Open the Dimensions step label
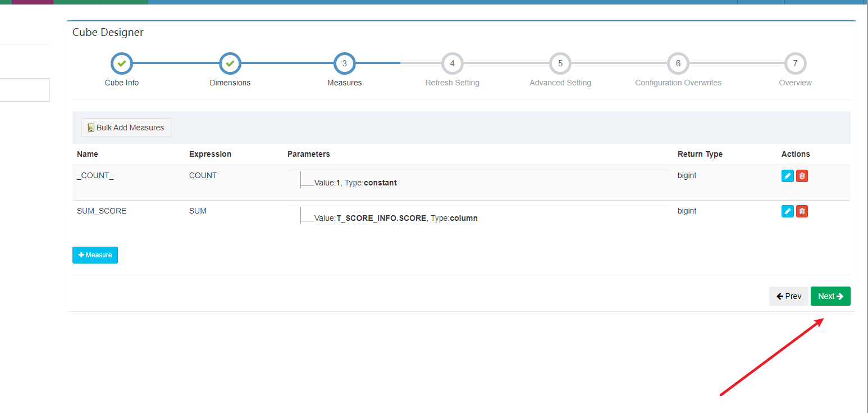 point(230,83)
